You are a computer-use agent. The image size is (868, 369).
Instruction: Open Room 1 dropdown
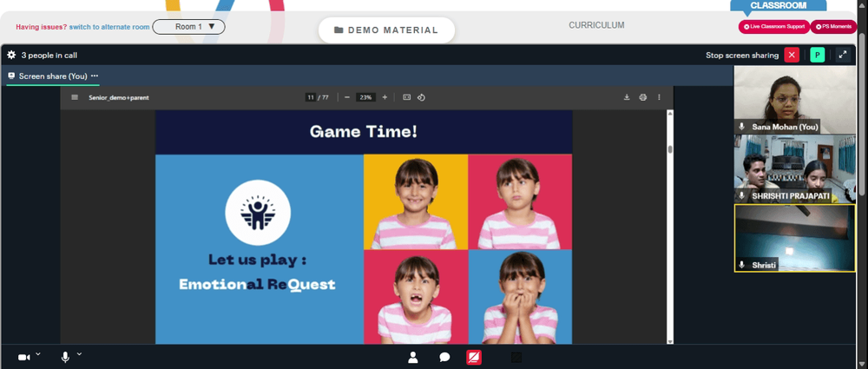point(188,27)
